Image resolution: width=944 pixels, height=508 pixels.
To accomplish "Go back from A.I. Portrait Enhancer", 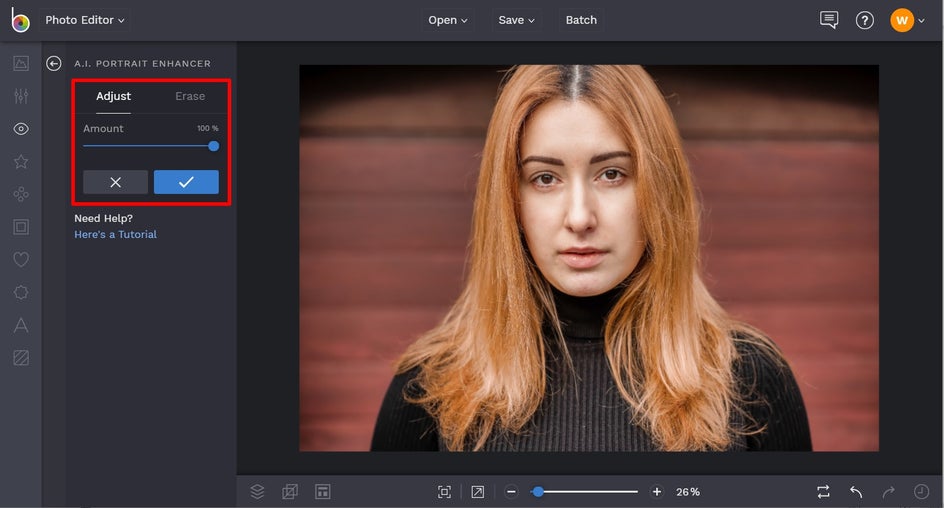I will click(x=54, y=63).
